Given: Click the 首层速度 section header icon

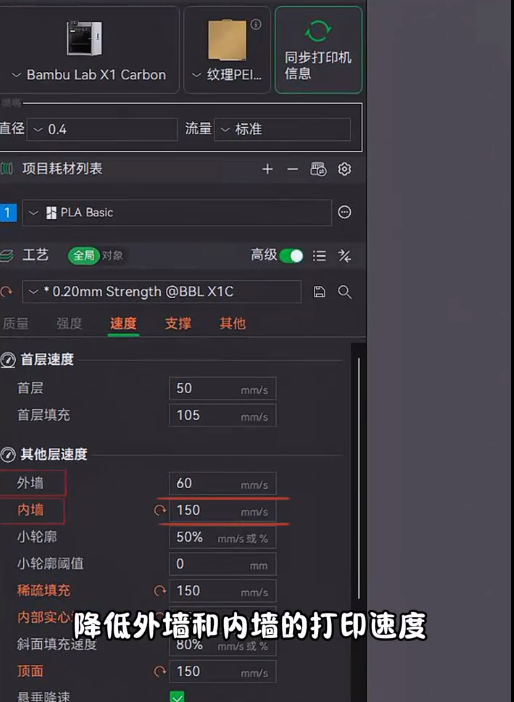Looking at the screenshot, I should click(x=7, y=360).
